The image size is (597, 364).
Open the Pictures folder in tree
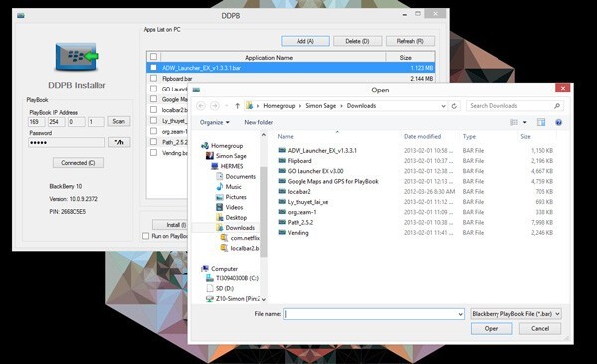[x=236, y=197]
